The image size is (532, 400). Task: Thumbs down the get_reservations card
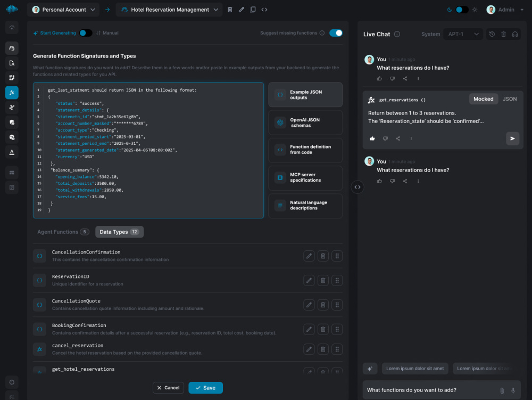click(x=385, y=138)
